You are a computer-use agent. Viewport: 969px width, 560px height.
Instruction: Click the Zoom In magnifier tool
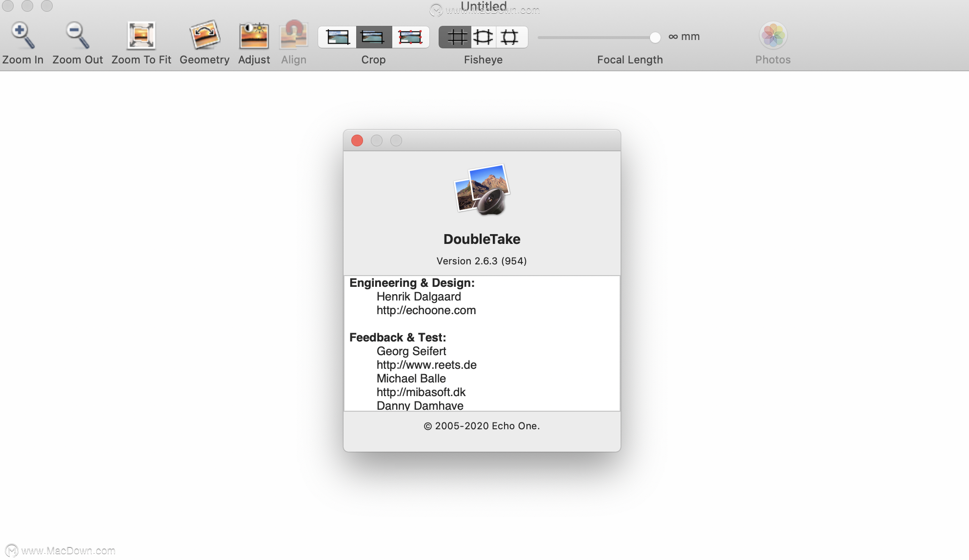(22, 36)
